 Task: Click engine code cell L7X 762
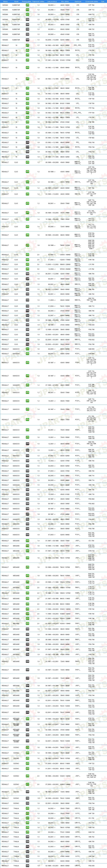(x=91, y=269)
